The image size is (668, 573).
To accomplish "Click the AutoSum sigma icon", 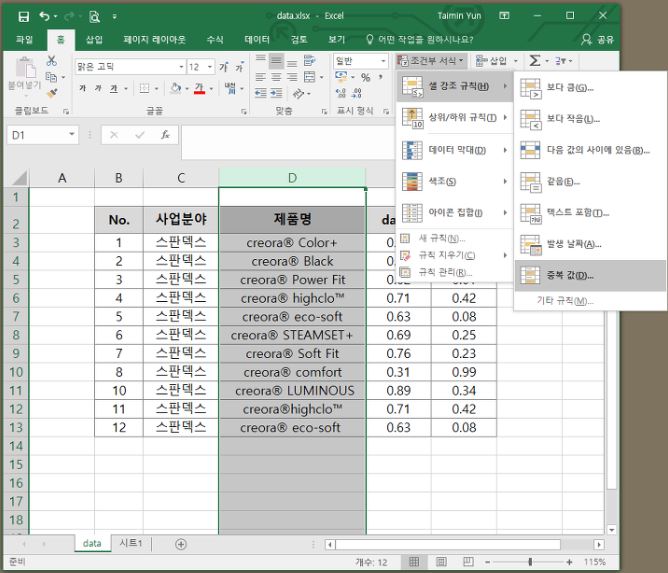I will (535, 60).
